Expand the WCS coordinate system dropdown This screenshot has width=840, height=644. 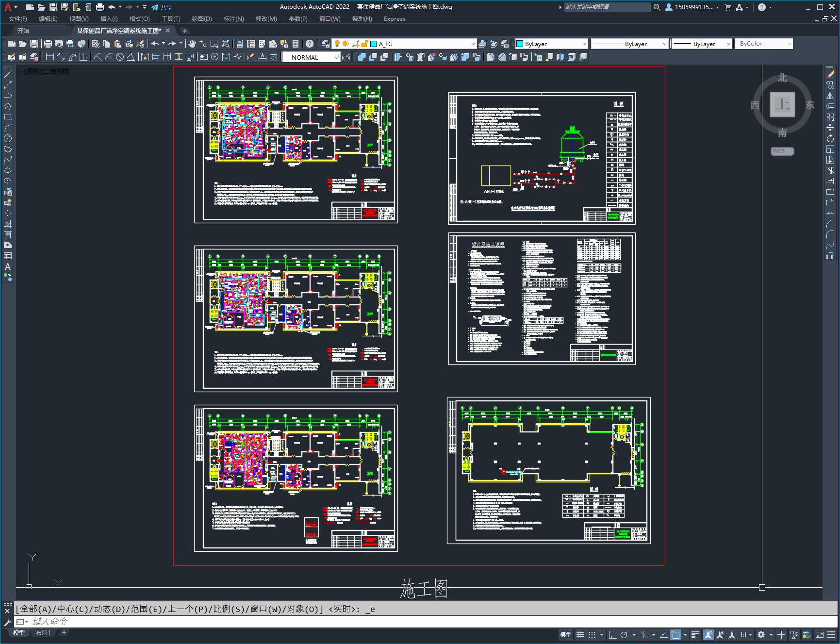[x=782, y=151]
